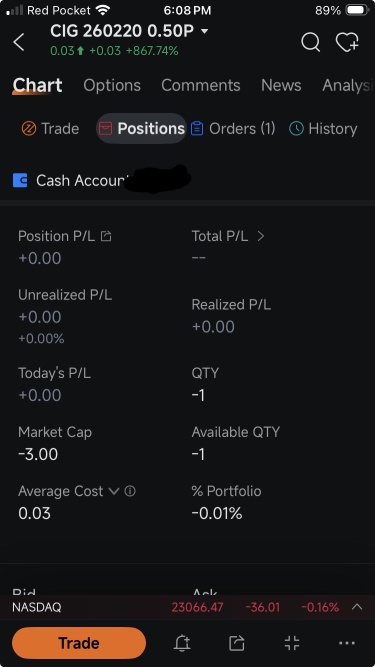
Task: Open the Average Cost dropdown chevron
Action: pyautogui.click(x=114, y=491)
